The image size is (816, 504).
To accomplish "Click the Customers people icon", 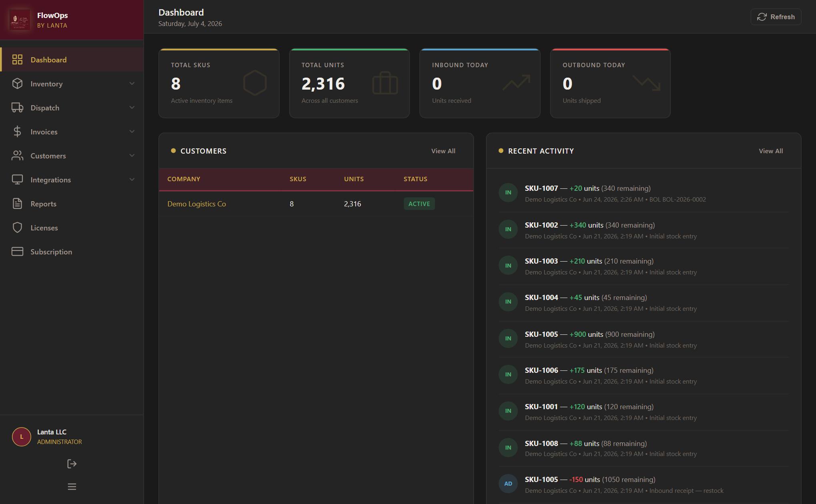I will point(17,156).
